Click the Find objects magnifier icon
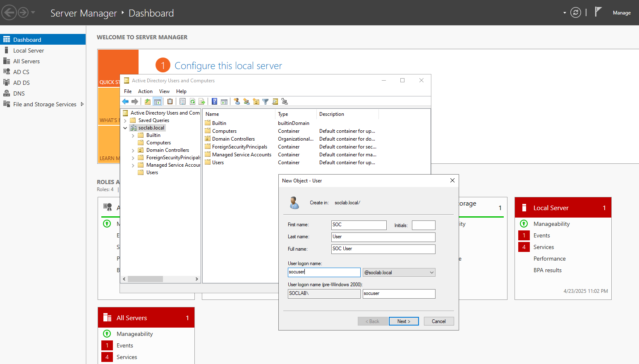The height and width of the screenshot is (364, 639). (275, 101)
